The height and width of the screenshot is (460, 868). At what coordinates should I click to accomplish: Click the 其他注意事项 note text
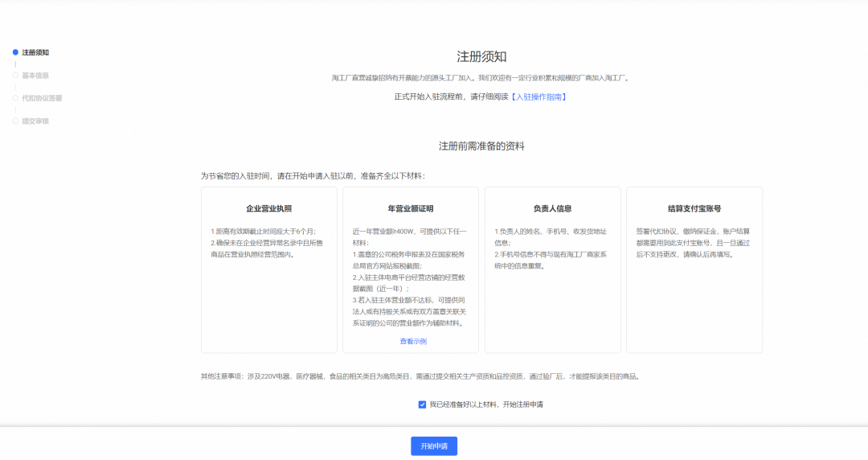(420, 376)
